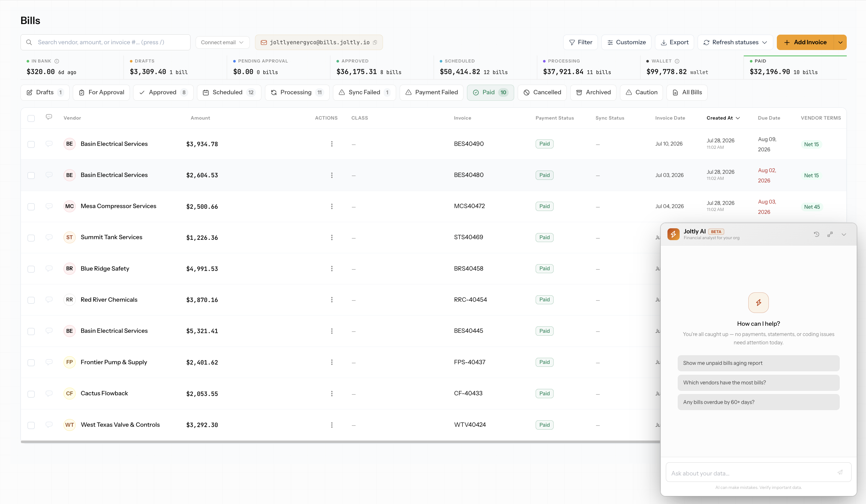Switch to the Payment Failed tab
This screenshot has height=504, width=866.
tap(431, 92)
